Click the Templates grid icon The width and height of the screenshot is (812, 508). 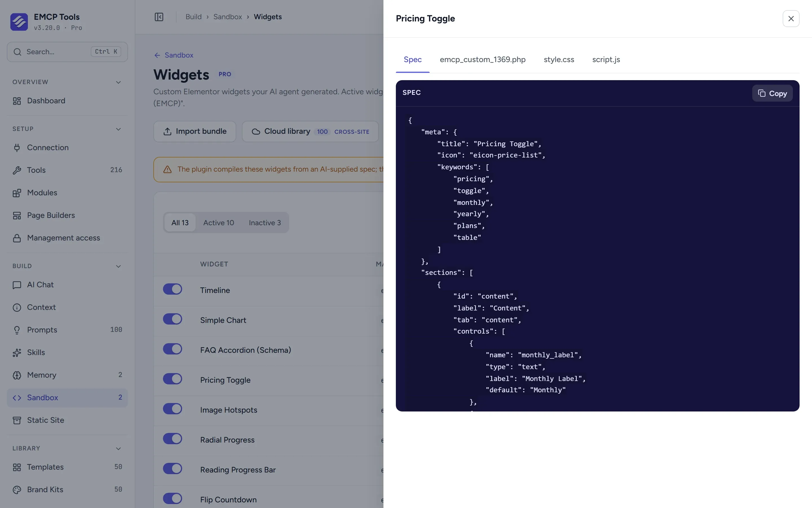tap(17, 467)
